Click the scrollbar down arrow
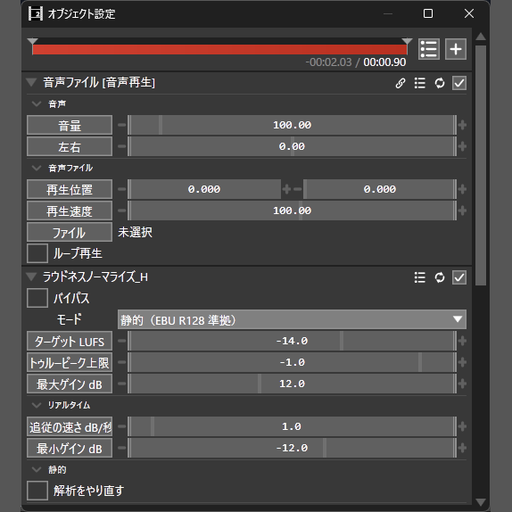Screen dimensions: 512x512 pos(481,502)
